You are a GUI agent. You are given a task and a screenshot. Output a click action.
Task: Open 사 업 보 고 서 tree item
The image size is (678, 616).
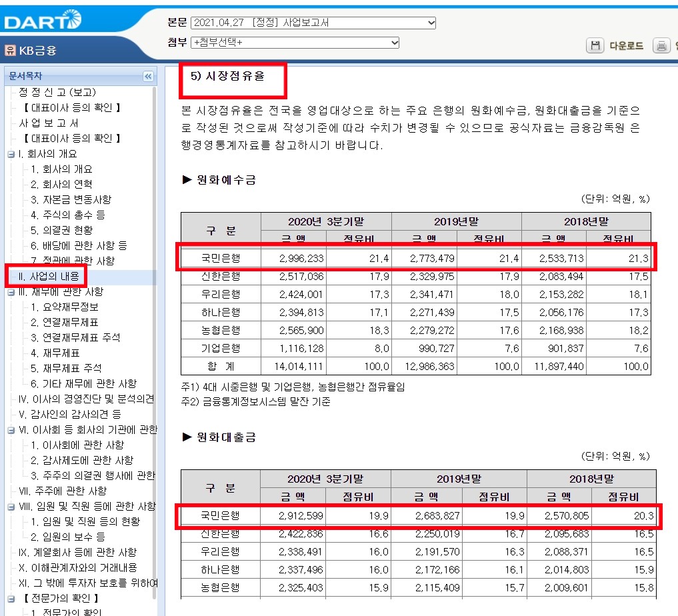[49, 123]
